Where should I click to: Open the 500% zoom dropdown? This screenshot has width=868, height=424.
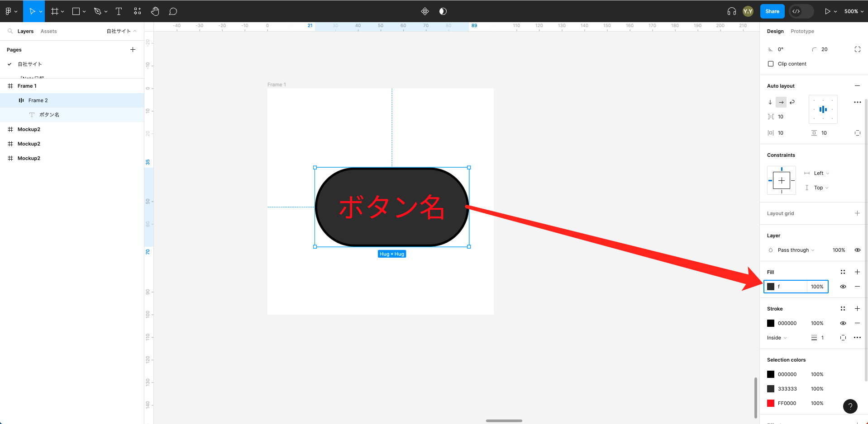click(854, 11)
